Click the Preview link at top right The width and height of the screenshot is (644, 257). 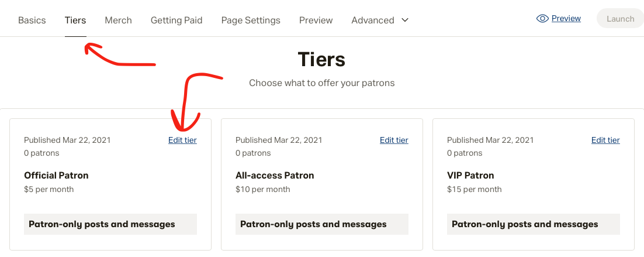click(566, 19)
